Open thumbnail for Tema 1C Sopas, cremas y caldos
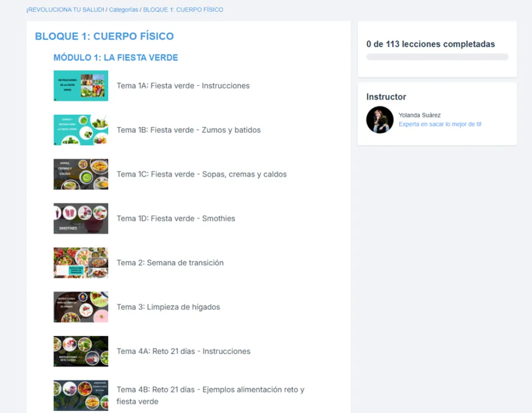The image size is (532, 413). click(x=81, y=174)
